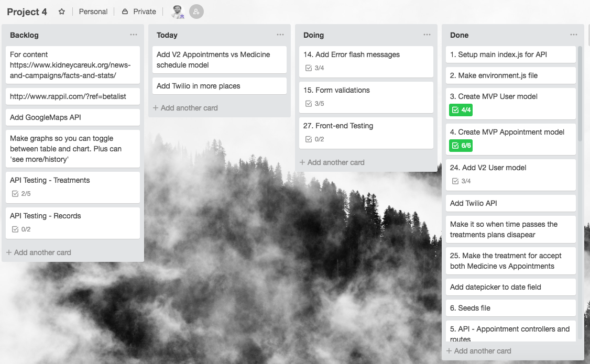Click green 4/4 badge on Create MVP User model
The width and height of the screenshot is (590, 364).
(x=461, y=110)
